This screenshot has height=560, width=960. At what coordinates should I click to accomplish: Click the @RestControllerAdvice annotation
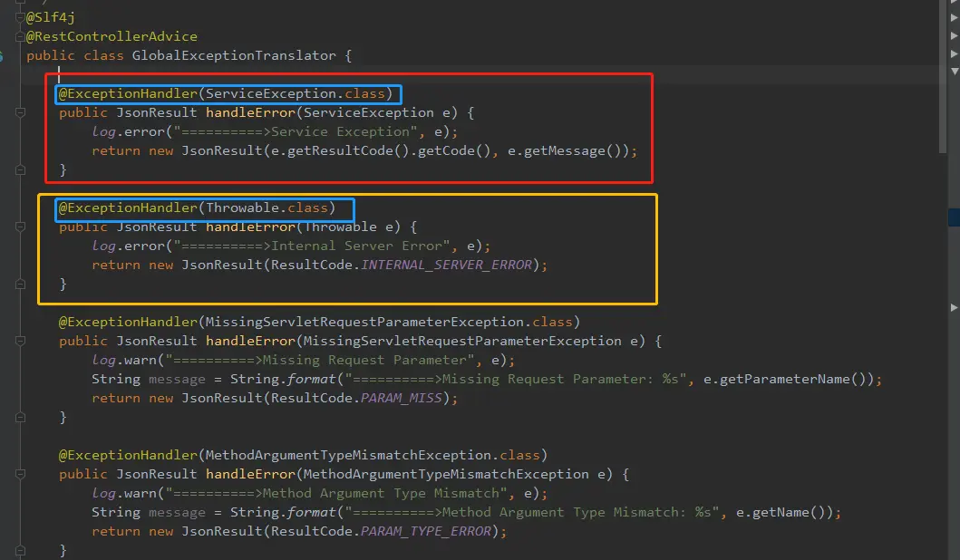(x=112, y=36)
